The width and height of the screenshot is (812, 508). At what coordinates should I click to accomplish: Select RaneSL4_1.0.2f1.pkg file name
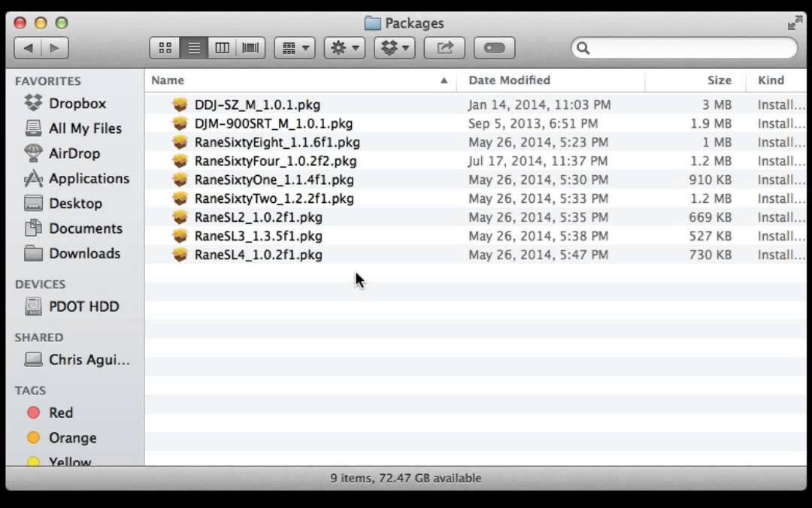[x=259, y=255]
